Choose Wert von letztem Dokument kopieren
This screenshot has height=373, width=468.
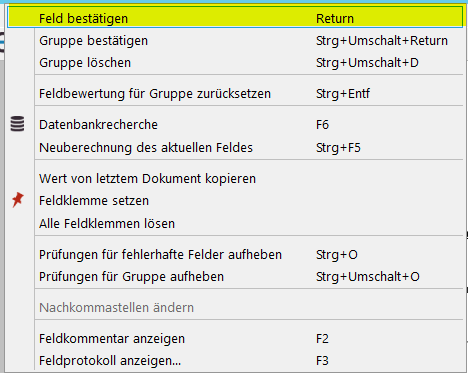(235, 179)
